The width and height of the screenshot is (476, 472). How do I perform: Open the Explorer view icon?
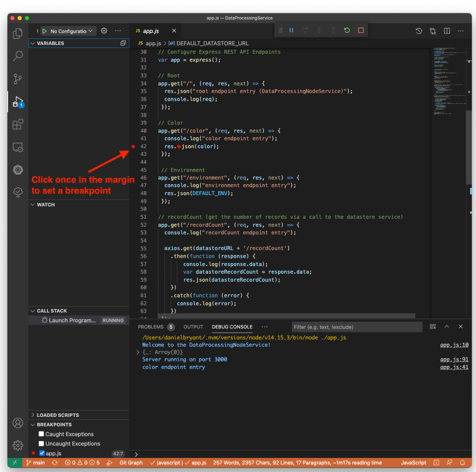pyautogui.click(x=18, y=33)
